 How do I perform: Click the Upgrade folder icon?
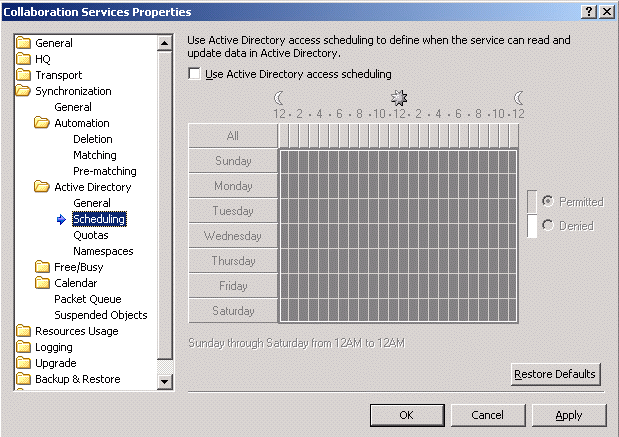(x=23, y=363)
